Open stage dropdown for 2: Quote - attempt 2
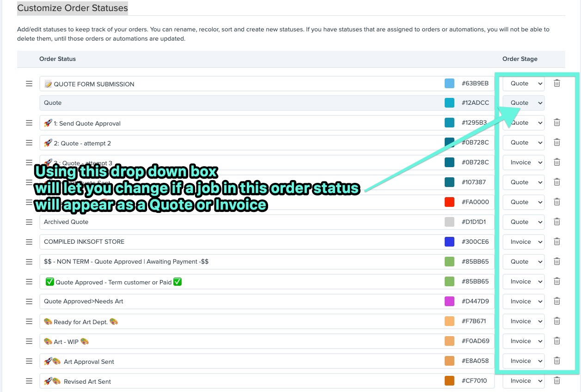Viewport: 581px width, 392px height. tap(524, 143)
